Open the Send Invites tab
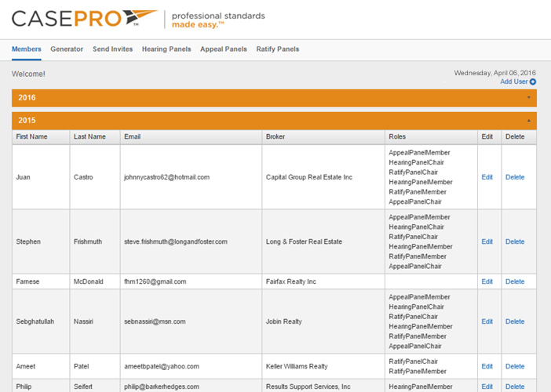Image resolution: width=551 pixels, height=392 pixels. [113, 49]
